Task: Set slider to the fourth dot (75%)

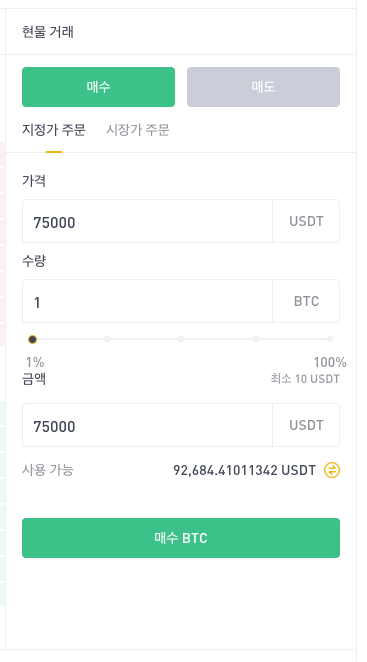Action: [256, 339]
